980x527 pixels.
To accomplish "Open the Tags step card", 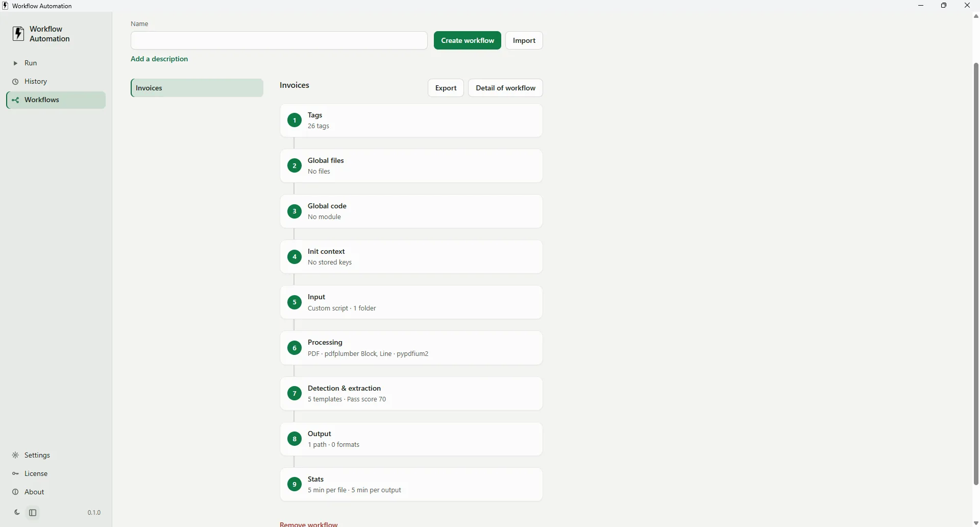I will point(411,121).
